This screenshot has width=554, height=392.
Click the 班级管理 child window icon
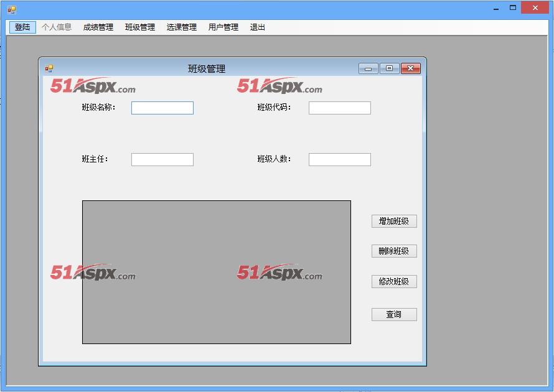point(49,68)
